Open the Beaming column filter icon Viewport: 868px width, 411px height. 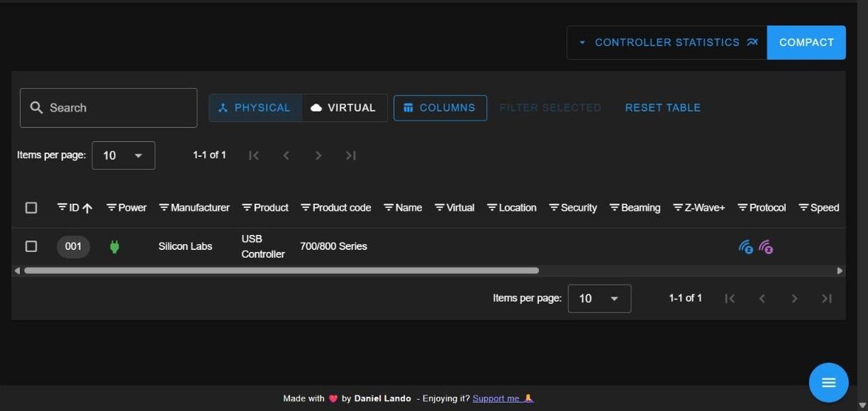[614, 208]
